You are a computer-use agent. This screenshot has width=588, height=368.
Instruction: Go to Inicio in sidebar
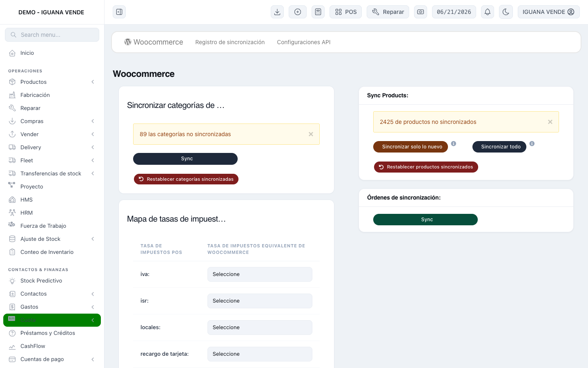52,53
